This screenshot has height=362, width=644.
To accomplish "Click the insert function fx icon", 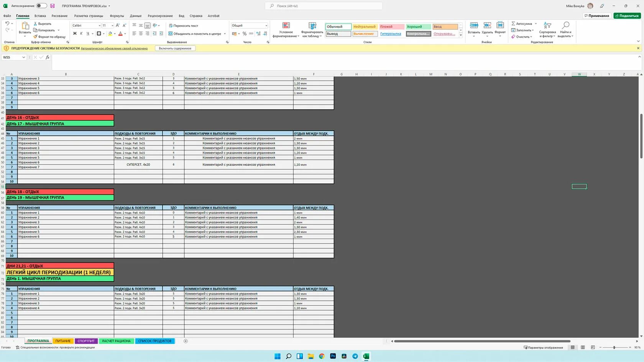I will [48, 57].
